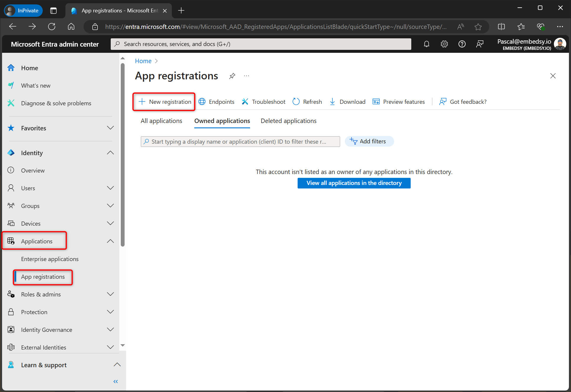This screenshot has width=571, height=392.
Task: Open the settings gear
Action: coord(444,44)
